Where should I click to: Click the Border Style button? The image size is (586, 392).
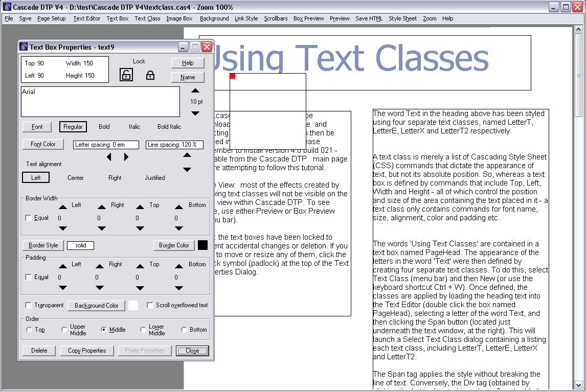[43, 245]
